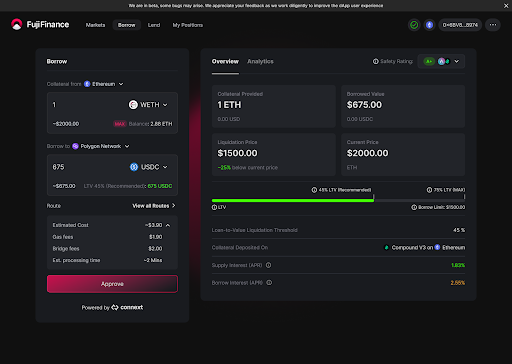
Task: Click the Ethereum icon in Collateral from
Action: pos(87,84)
